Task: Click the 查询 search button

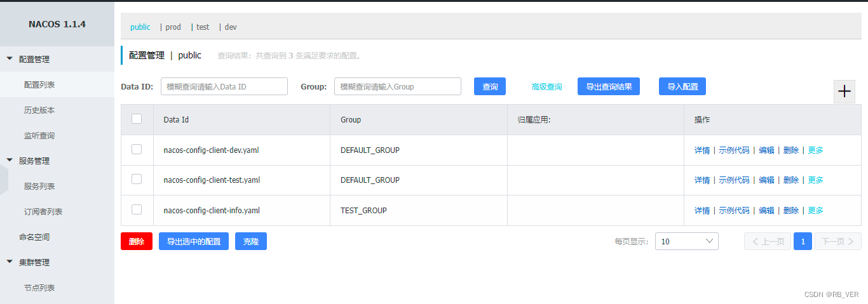Action: pos(490,86)
